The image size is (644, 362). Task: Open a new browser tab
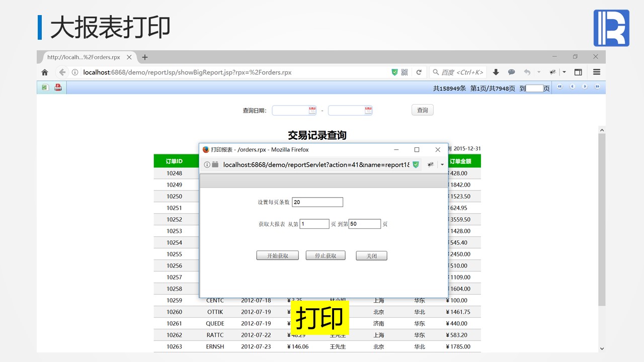[145, 57]
